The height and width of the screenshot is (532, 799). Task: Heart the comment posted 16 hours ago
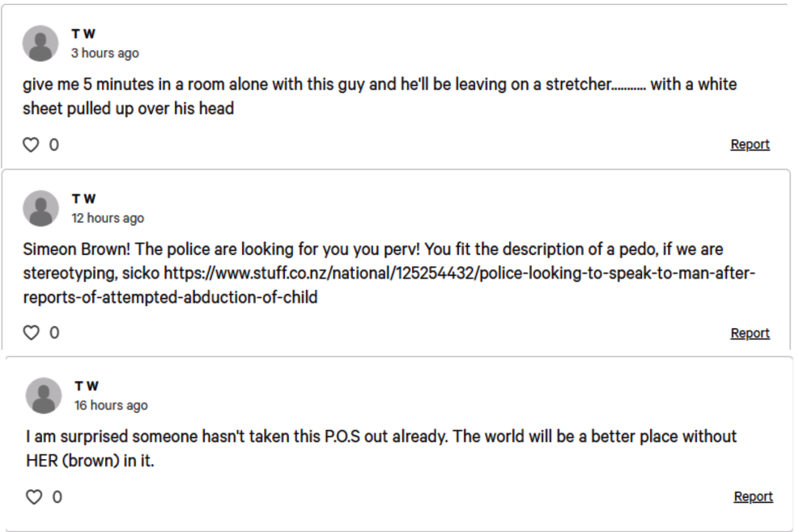34,497
